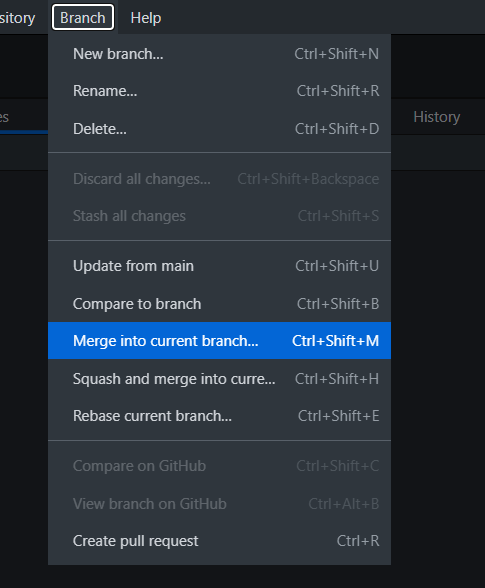
Task: Click highlighted Merge into current branch...
Action: click(x=219, y=340)
